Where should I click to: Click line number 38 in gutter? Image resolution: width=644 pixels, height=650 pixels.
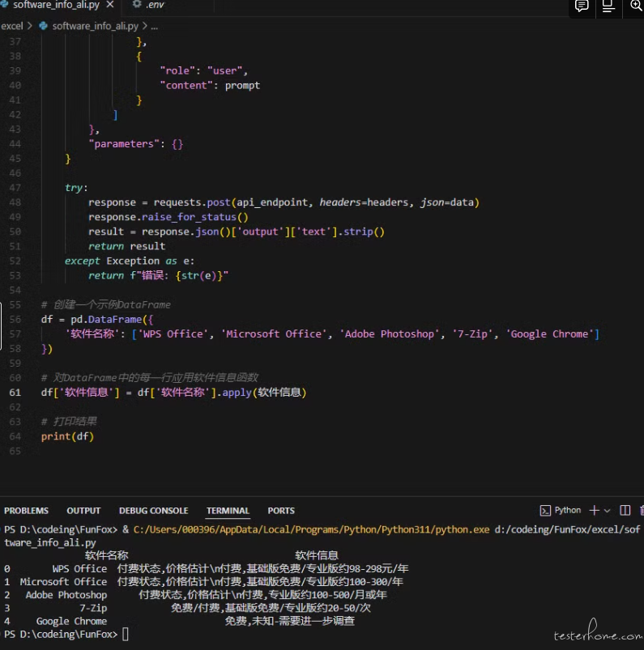coord(15,56)
